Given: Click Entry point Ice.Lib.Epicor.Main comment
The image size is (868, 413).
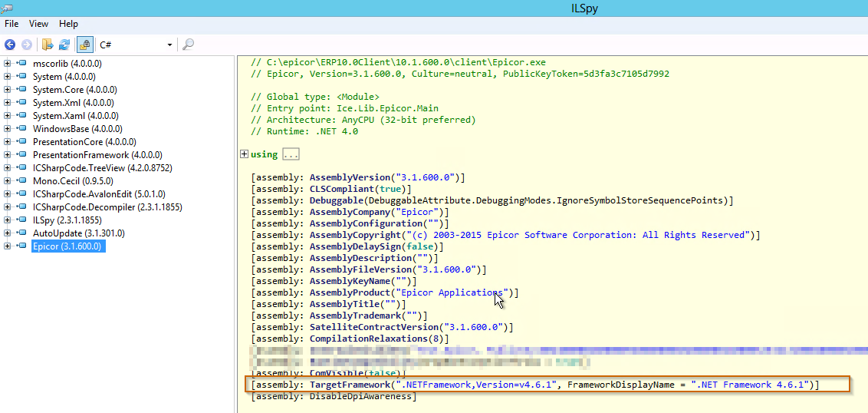Looking at the screenshot, I should coord(344,108).
